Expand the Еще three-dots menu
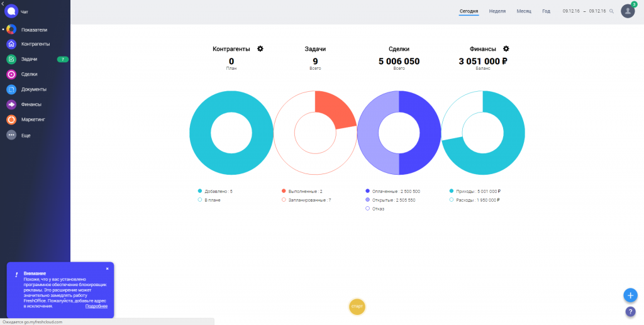This screenshot has height=325, width=644. click(11, 135)
